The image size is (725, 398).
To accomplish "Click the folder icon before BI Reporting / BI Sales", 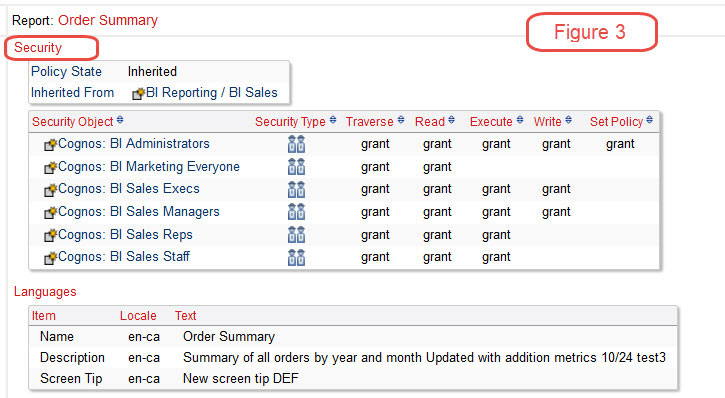I will coord(138,93).
